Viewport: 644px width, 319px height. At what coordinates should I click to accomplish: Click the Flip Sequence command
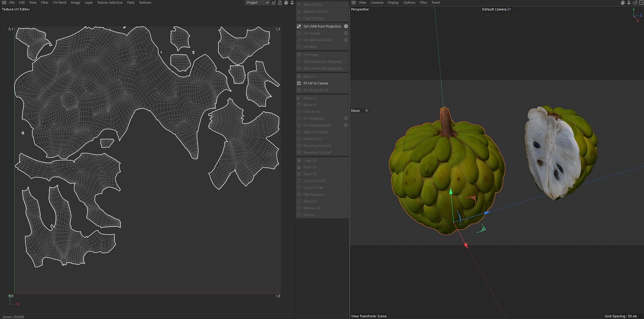point(322,194)
